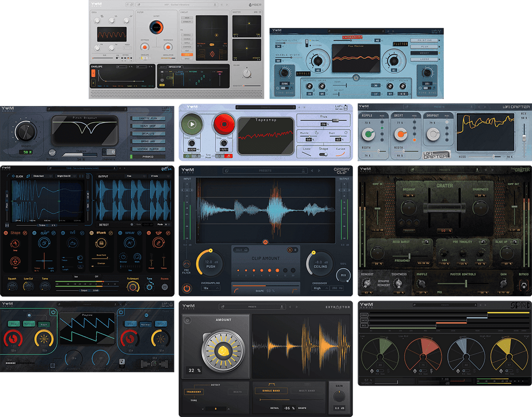The width and height of the screenshot is (532, 417).
Task: Select the HEAVY DROP preset in Pitch Dropout
Action: [148, 126]
